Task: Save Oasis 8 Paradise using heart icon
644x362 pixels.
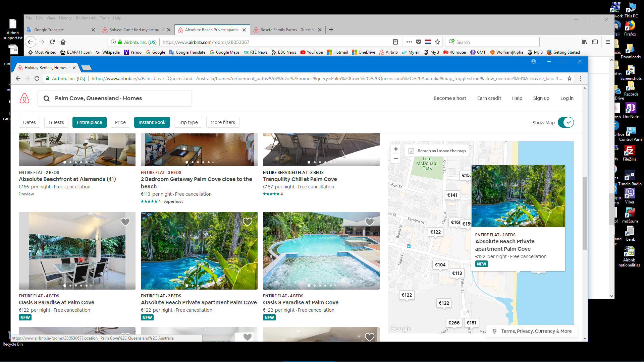Action: pyautogui.click(x=125, y=222)
